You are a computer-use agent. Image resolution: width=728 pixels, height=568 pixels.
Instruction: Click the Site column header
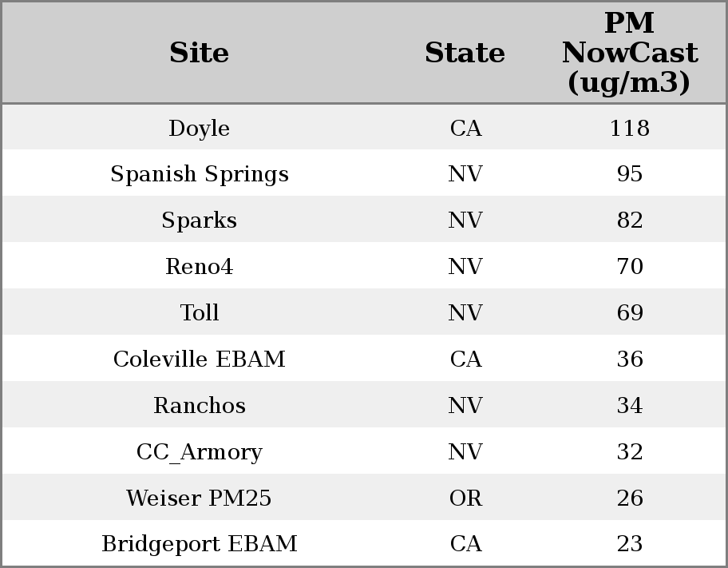(x=199, y=54)
